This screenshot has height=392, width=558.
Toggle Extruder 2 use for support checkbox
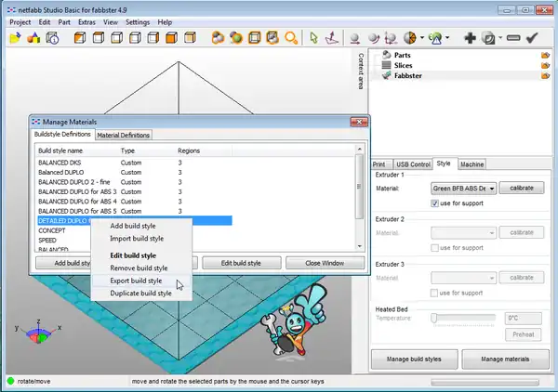tap(435, 247)
